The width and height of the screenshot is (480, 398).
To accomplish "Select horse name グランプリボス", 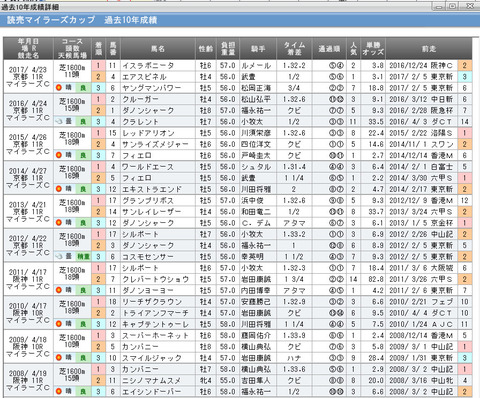I will click(x=148, y=200).
